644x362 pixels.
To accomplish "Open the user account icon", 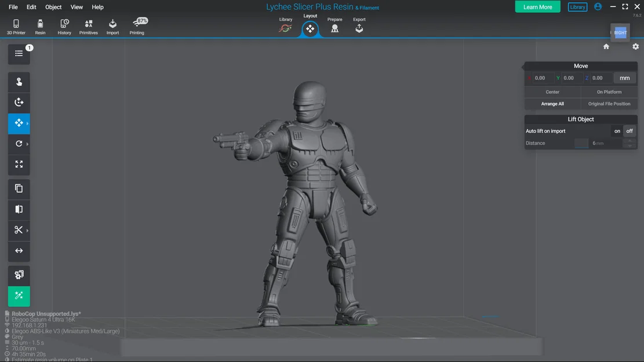I will click(x=598, y=6).
